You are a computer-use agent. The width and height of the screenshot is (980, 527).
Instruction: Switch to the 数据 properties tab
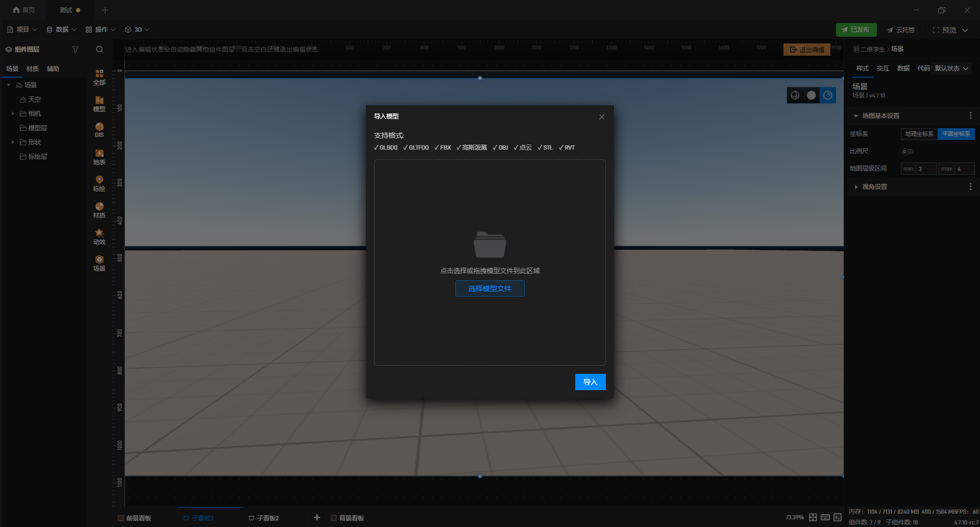[x=903, y=68]
